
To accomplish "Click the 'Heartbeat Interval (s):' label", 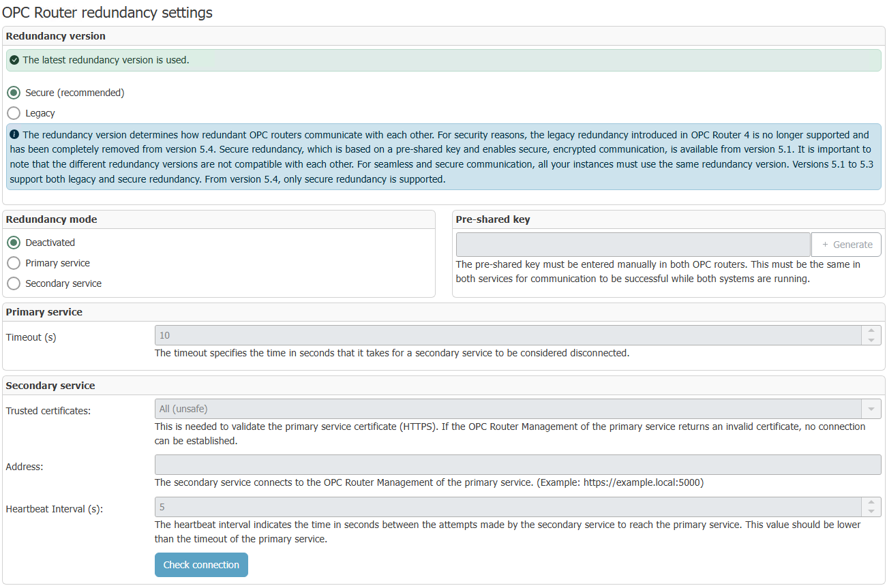I will (55, 509).
